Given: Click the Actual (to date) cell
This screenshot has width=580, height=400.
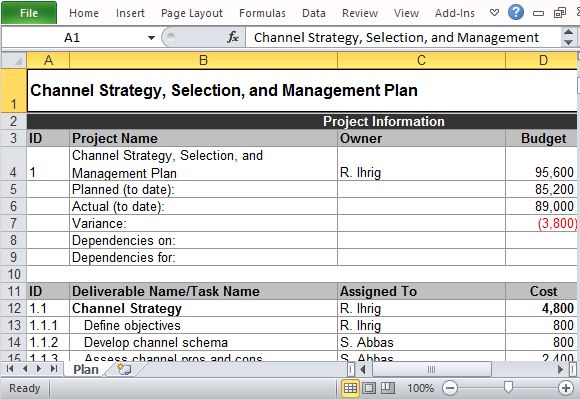Looking at the screenshot, I should coord(203,206).
